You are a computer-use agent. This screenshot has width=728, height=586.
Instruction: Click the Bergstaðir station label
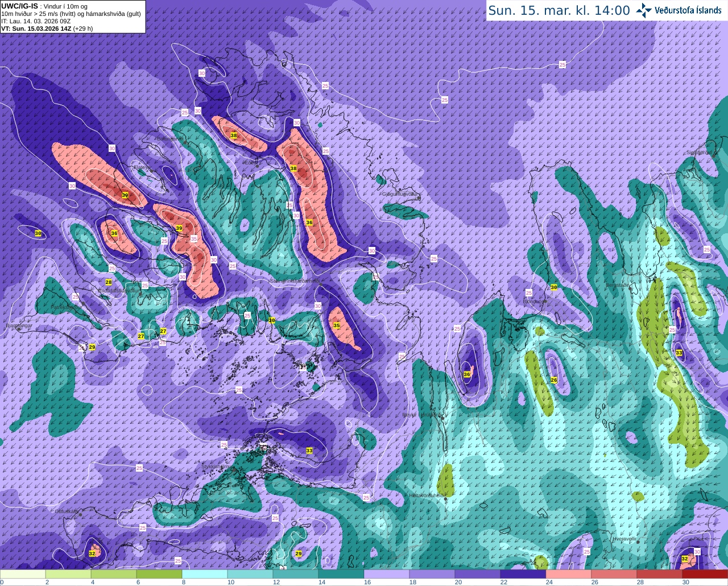[x=618, y=284]
